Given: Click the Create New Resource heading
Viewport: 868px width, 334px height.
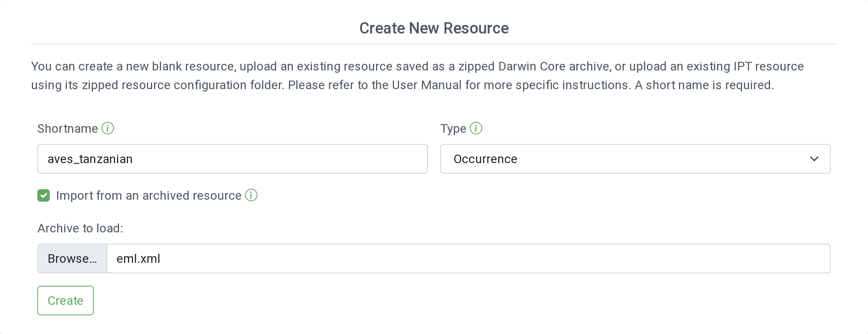Looking at the screenshot, I should pos(434,28).
